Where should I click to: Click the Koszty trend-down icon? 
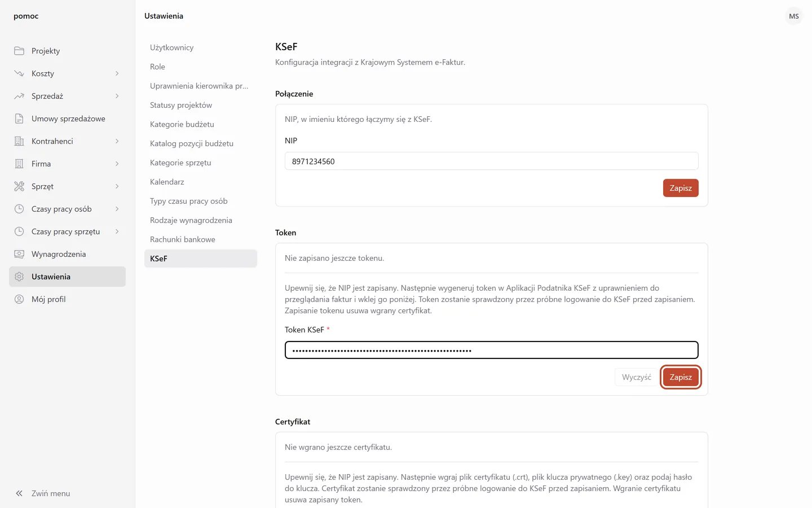click(x=19, y=73)
